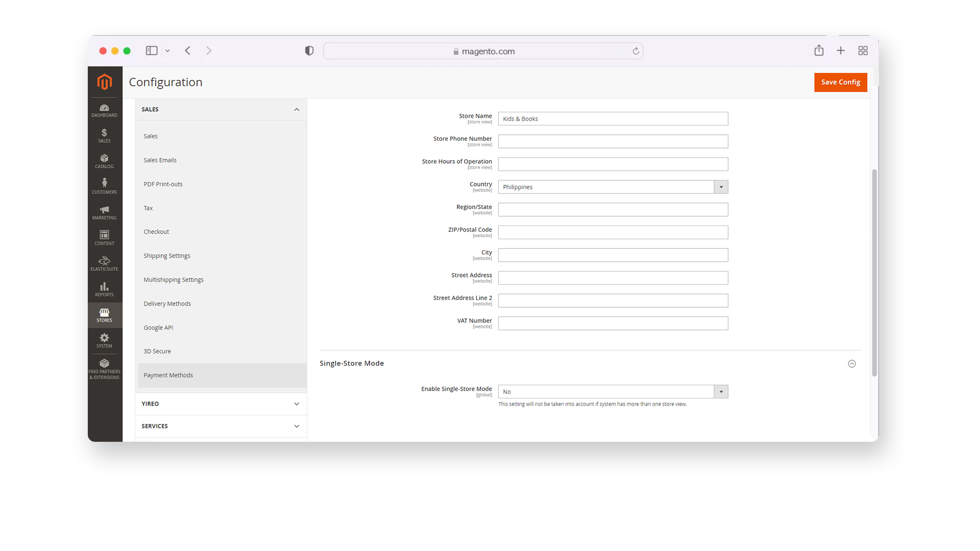The height and width of the screenshot is (551, 980).
Task: Click the Single-Store Mode collapse icon
Action: tap(851, 363)
